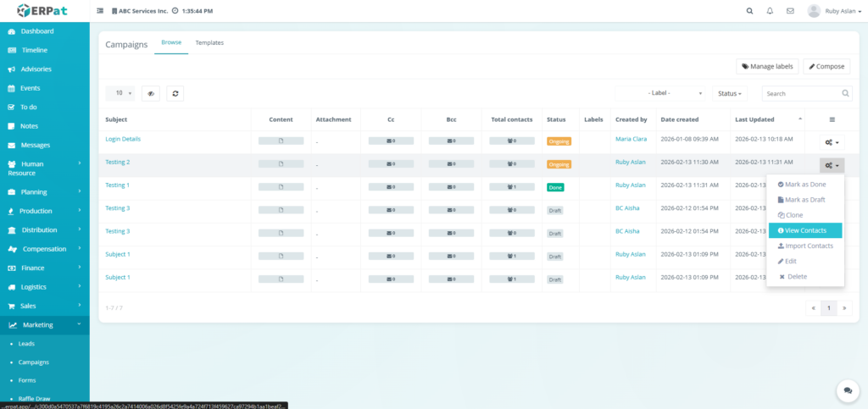Open the chat bubble widget
Image resolution: width=868 pixels, height=409 pixels.
(846, 390)
